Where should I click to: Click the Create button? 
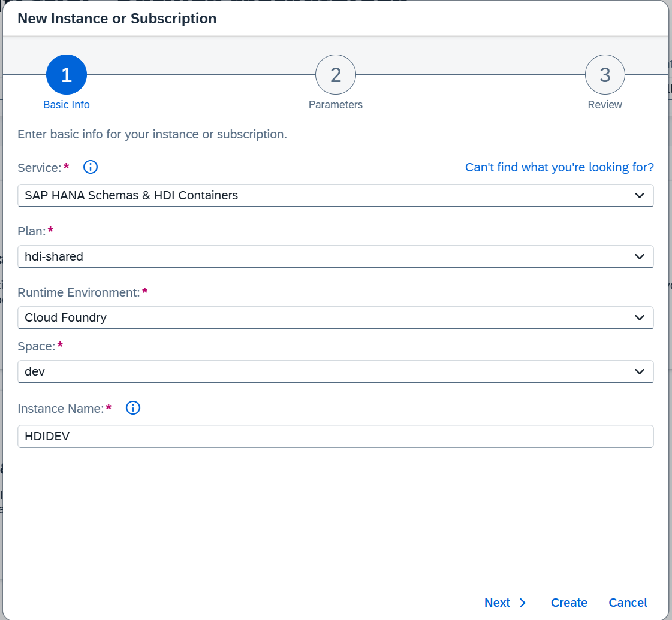coord(569,603)
